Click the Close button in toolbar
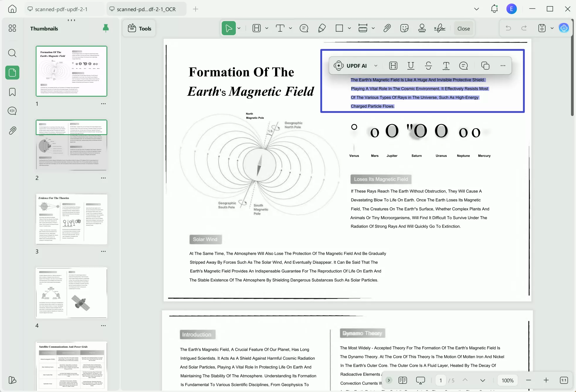The image size is (576, 392). coord(463,28)
